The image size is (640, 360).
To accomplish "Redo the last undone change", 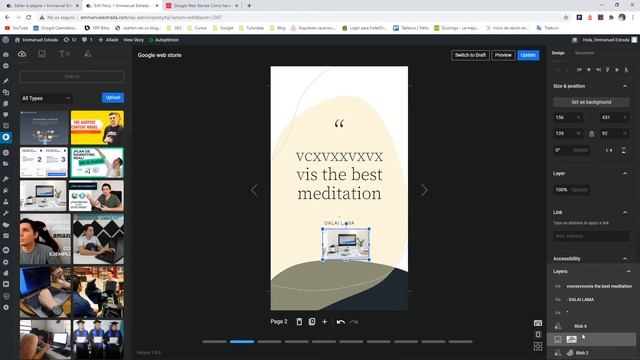I will (354, 322).
